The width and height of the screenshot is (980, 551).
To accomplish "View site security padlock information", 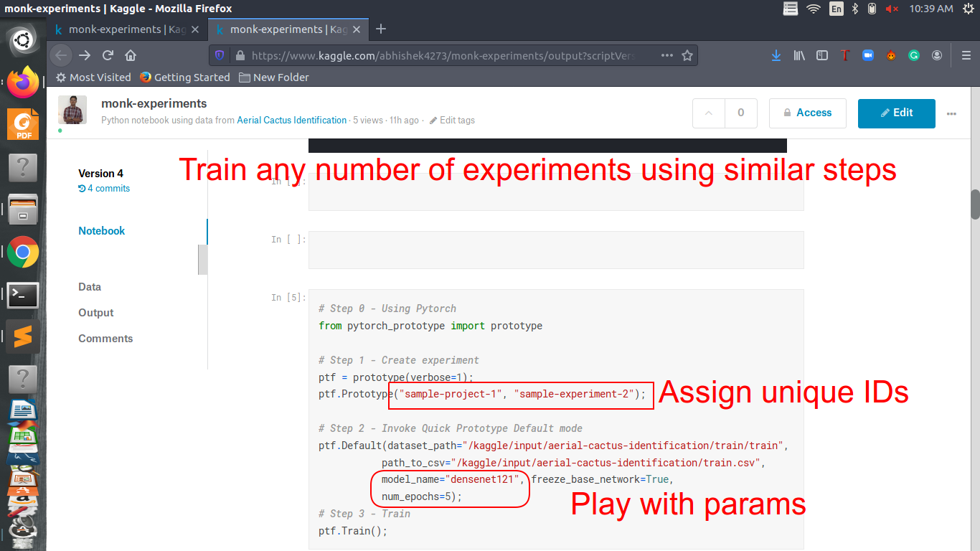I will (x=240, y=55).
